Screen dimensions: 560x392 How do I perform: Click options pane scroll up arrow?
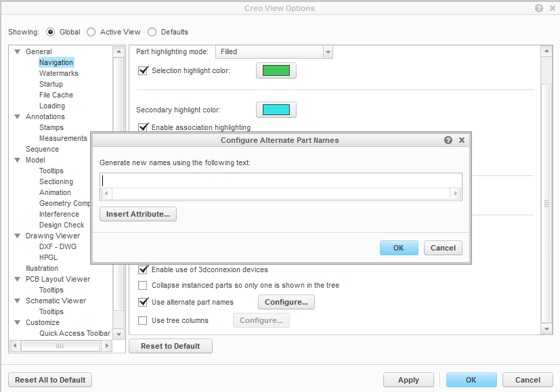pyautogui.click(x=546, y=51)
